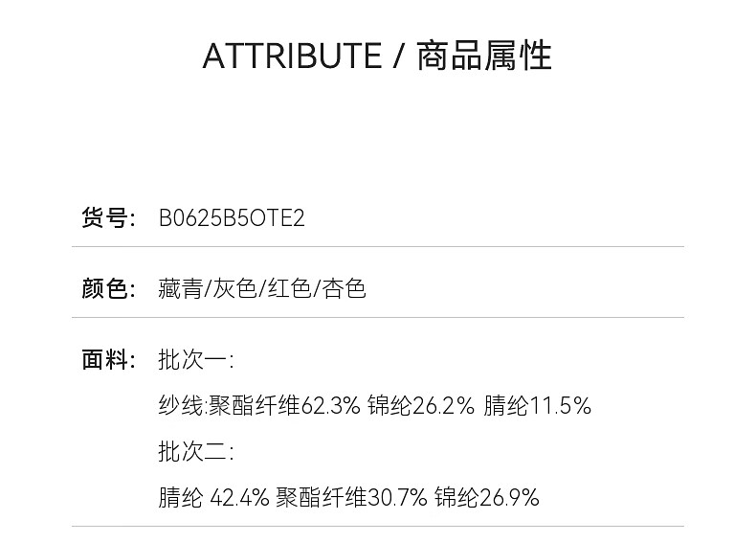
Task: Click the 聚酯纤维30.7% composition text
Action: pyautogui.click(x=351, y=498)
